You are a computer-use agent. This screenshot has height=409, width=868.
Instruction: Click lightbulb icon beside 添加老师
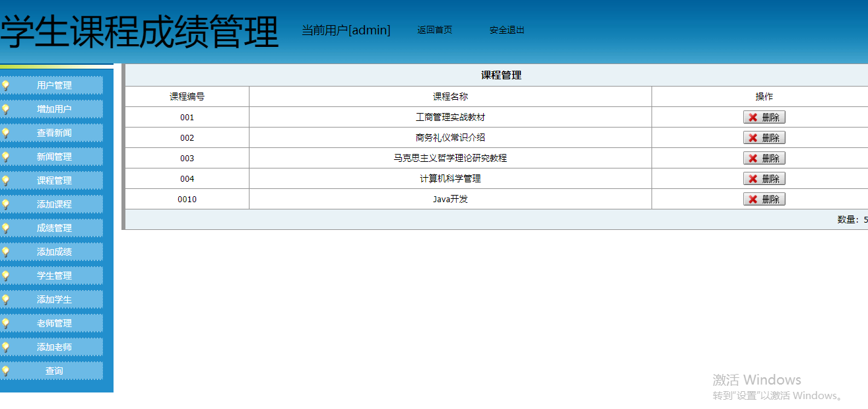coord(5,347)
